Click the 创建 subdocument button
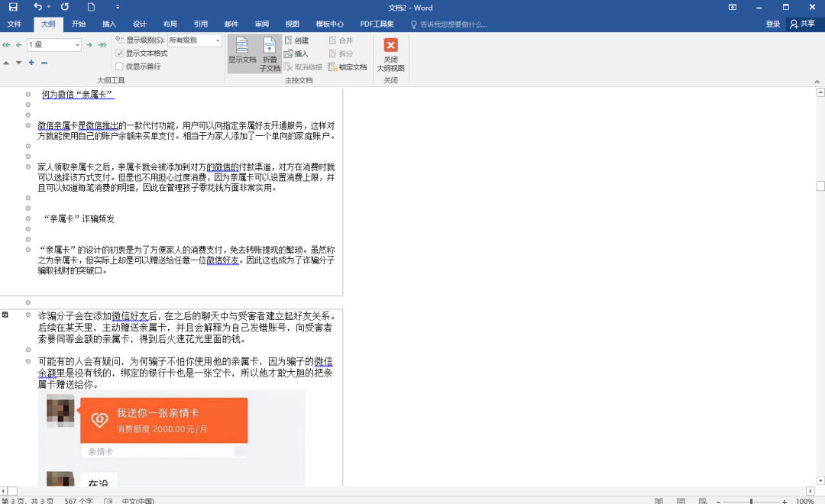825x504 pixels. (296, 40)
